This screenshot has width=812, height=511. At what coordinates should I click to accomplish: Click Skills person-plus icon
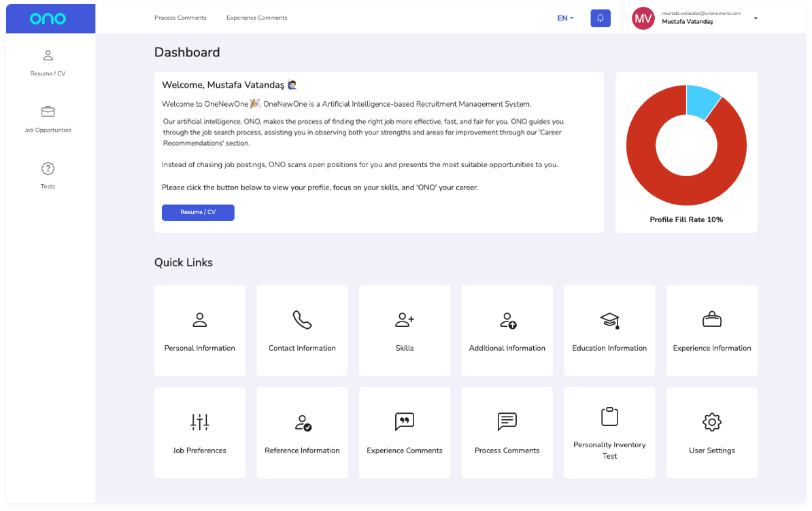tap(405, 320)
